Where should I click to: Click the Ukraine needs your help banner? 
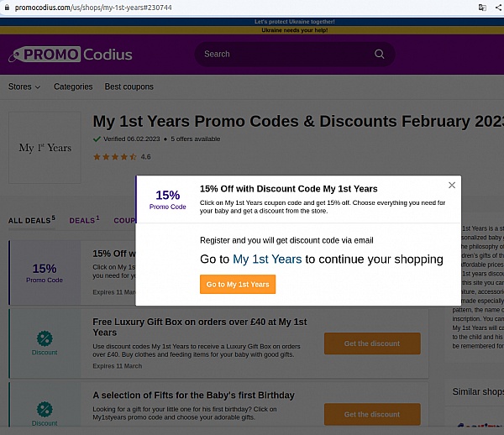point(295,30)
